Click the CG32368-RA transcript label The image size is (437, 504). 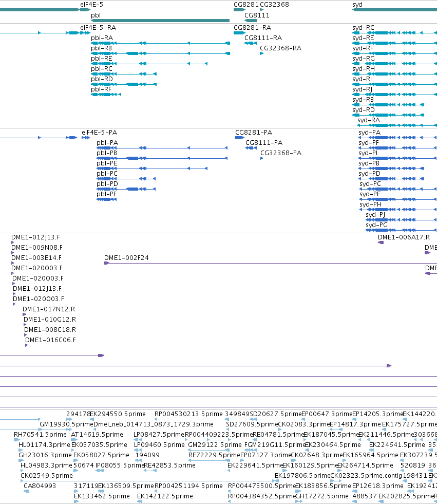click(x=280, y=48)
